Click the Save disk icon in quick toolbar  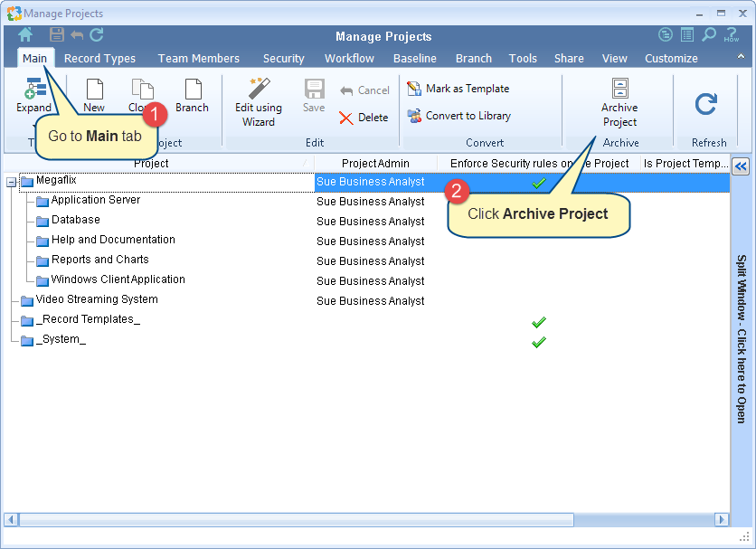point(57,34)
